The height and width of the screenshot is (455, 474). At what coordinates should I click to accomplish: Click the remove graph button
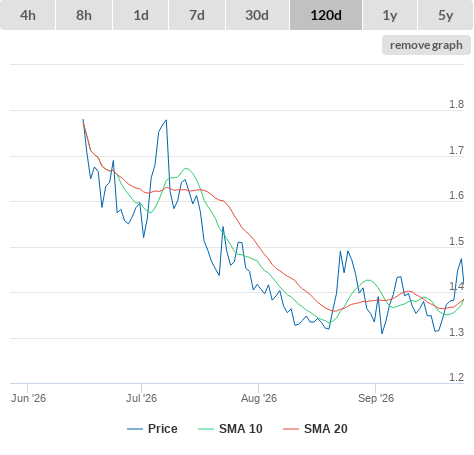(426, 45)
